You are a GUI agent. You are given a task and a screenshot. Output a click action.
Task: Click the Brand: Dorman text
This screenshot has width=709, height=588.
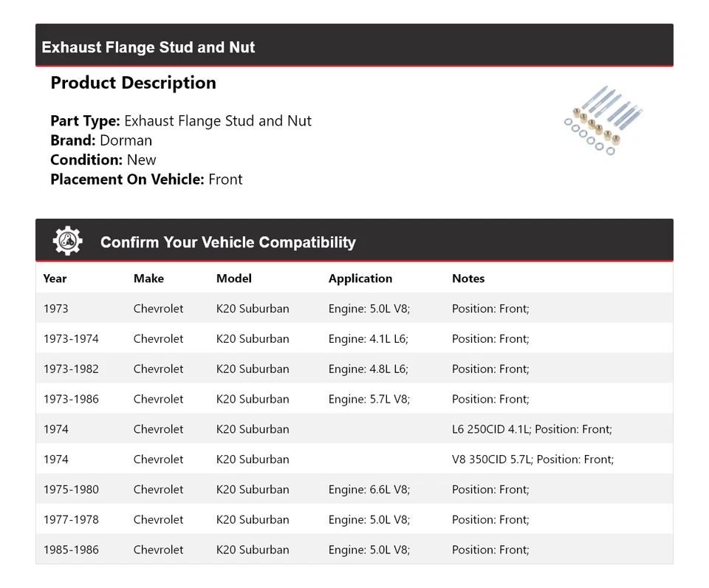[101, 140]
